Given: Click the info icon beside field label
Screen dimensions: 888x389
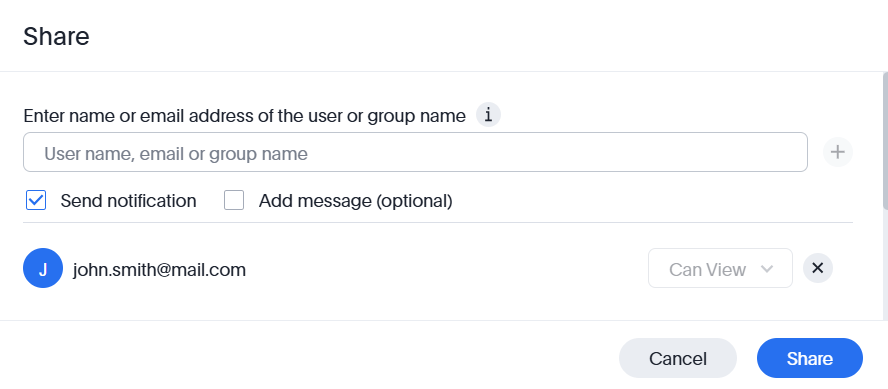Looking at the screenshot, I should (x=488, y=115).
